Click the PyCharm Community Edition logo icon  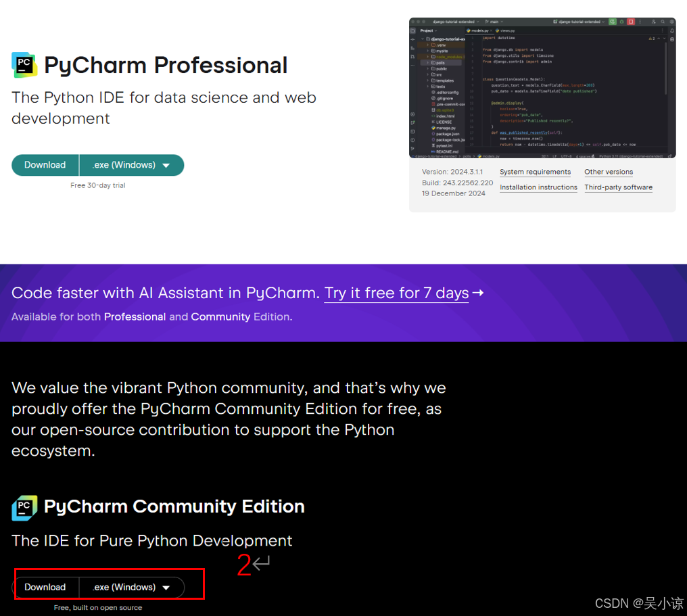[24, 508]
